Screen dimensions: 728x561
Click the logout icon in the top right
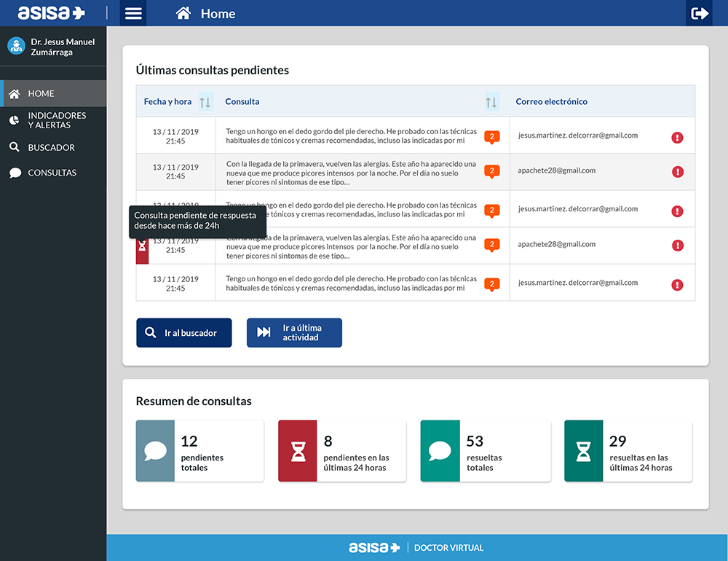tap(700, 13)
